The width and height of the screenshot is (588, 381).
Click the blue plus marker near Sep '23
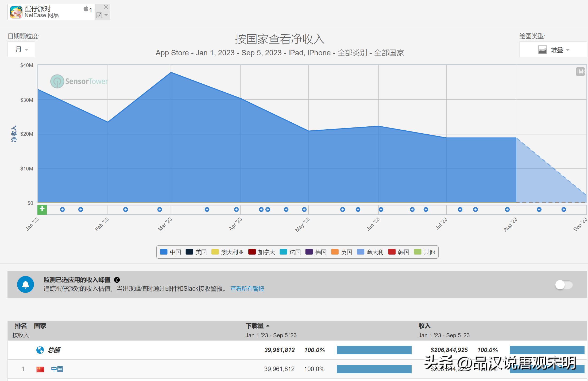coord(563,209)
